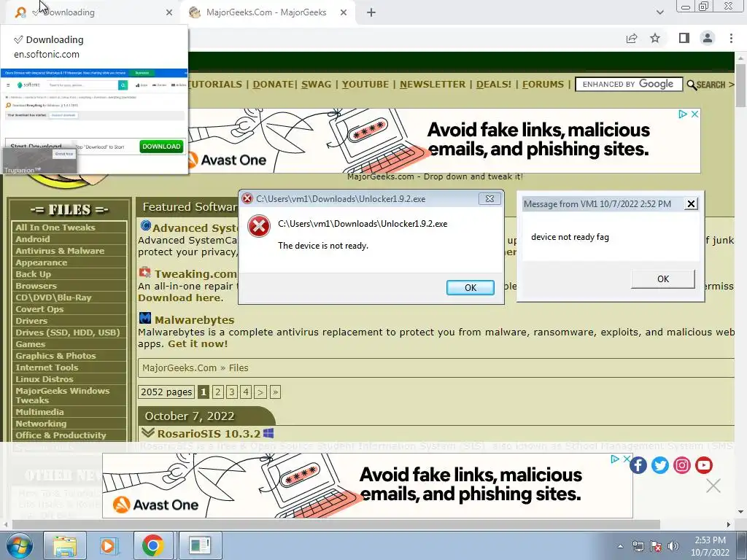747x560 pixels.
Task: Open FORUMS menu link
Action: pyautogui.click(x=543, y=85)
